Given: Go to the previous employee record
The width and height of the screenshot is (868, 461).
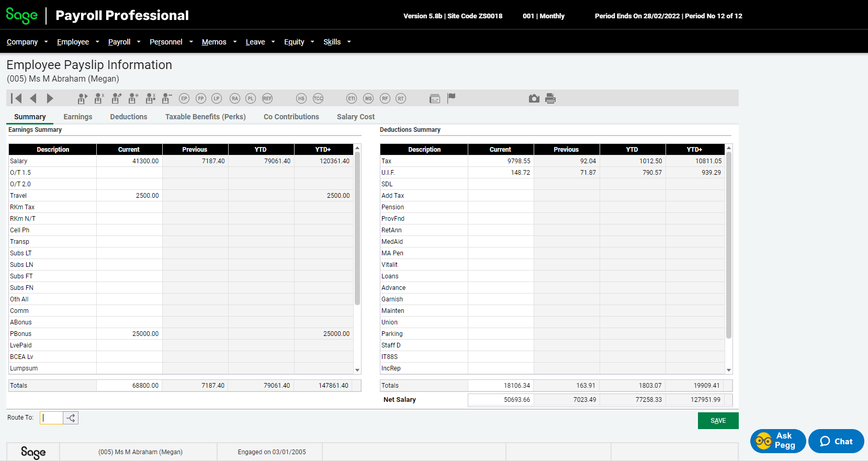Looking at the screenshot, I should pyautogui.click(x=33, y=98).
